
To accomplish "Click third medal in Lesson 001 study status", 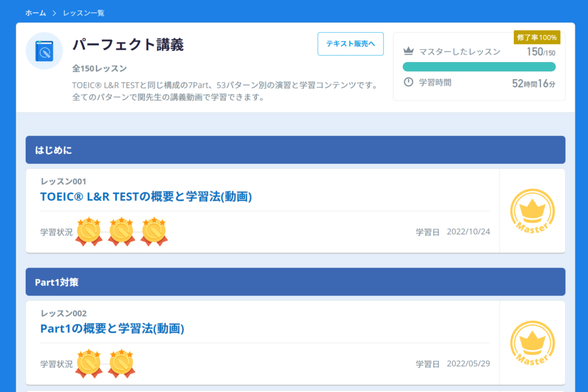I will pos(154,231).
